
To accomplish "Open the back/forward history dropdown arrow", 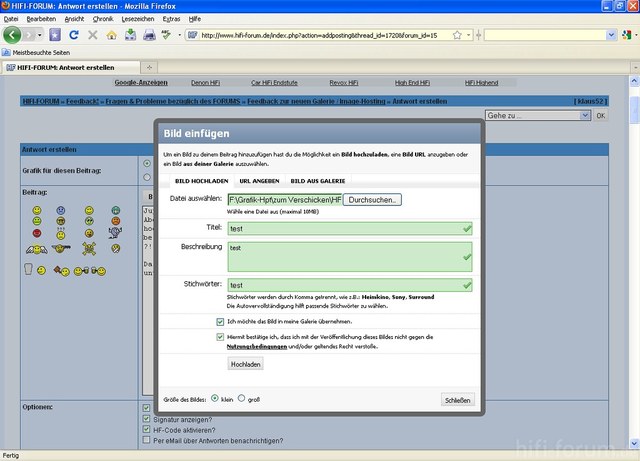I will [x=39, y=35].
